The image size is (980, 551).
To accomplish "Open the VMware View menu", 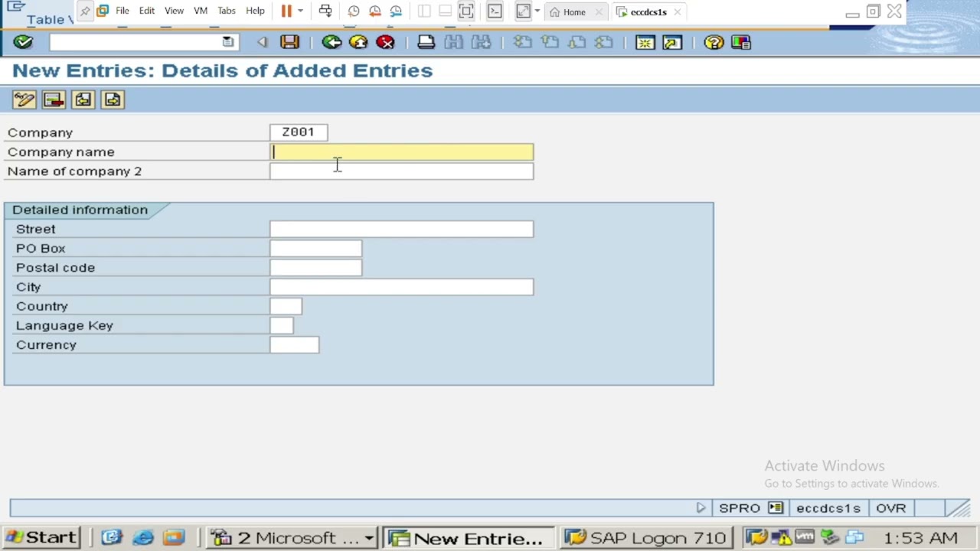I will tap(174, 11).
